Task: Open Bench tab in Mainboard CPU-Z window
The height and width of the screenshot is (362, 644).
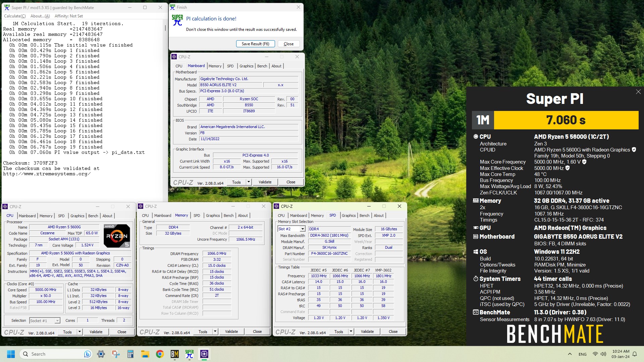Action: click(x=262, y=66)
